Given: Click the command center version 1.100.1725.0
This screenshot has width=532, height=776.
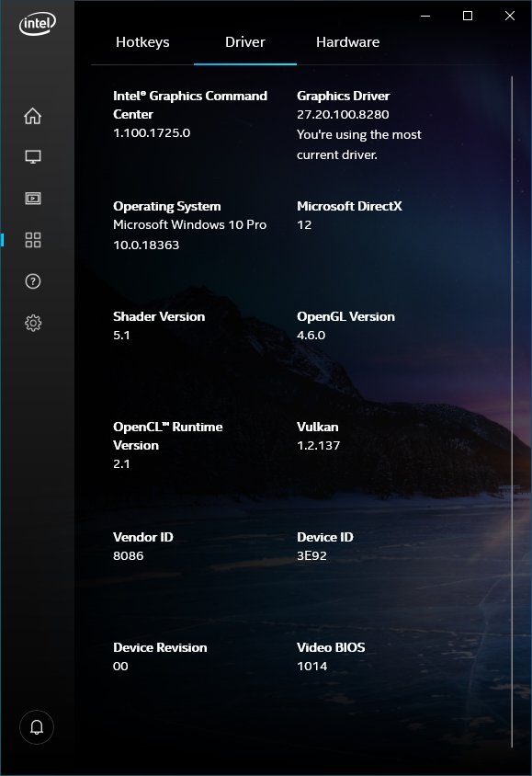Looking at the screenshot, I should 152,132.
